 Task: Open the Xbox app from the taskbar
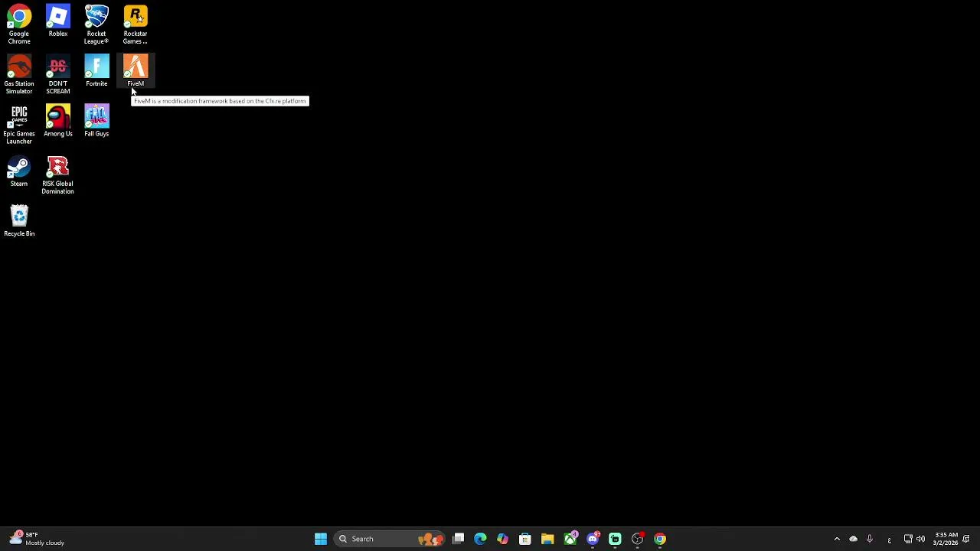570,539
